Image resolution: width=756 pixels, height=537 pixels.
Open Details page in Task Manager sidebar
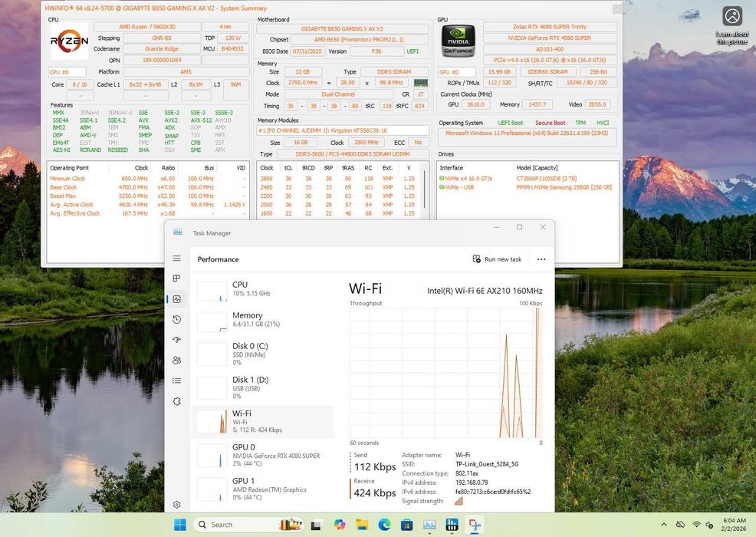(x=177, y=381)
